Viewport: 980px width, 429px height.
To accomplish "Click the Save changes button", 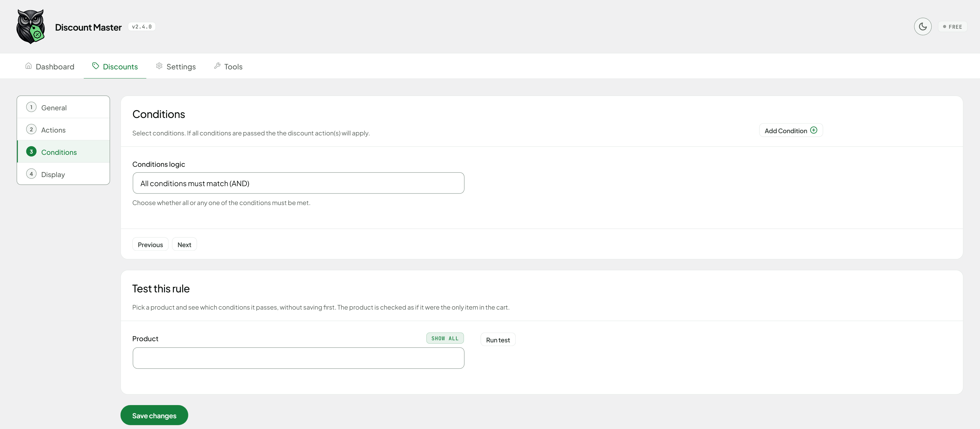I will tap(154, 415).
